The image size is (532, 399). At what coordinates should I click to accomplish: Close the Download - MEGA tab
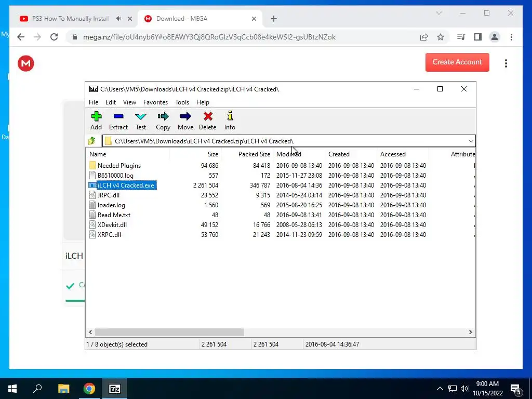pyautogui.click(x=254, y=19)
